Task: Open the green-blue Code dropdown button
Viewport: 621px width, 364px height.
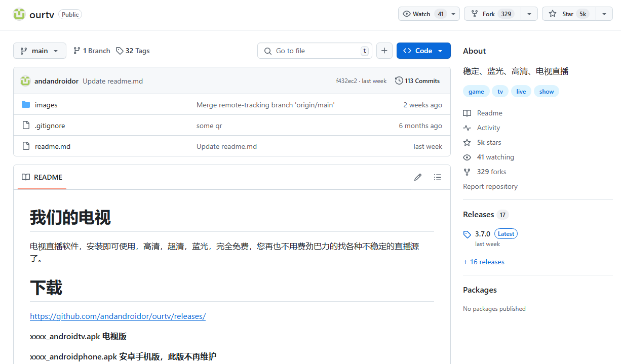Action: click(x=423, y=51)
